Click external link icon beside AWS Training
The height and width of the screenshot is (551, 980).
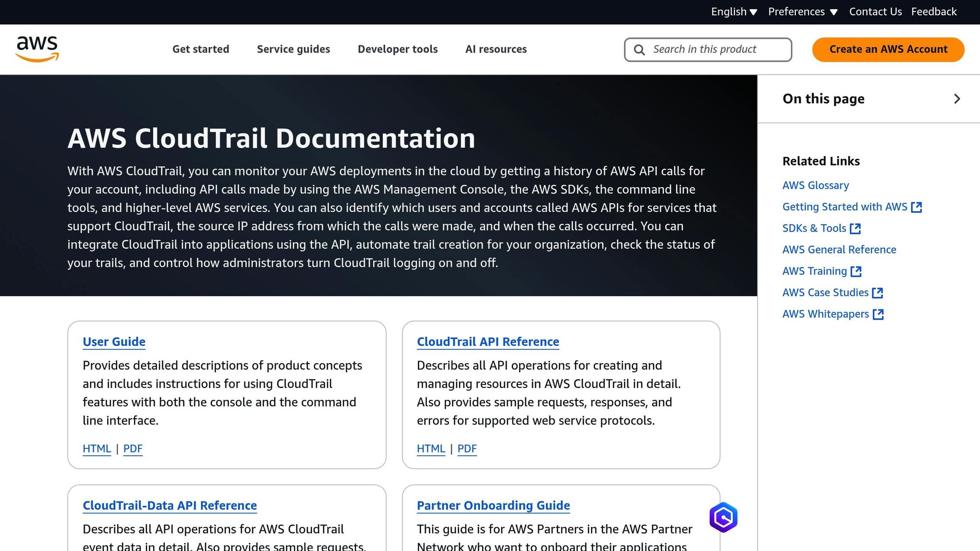(856, 272)
